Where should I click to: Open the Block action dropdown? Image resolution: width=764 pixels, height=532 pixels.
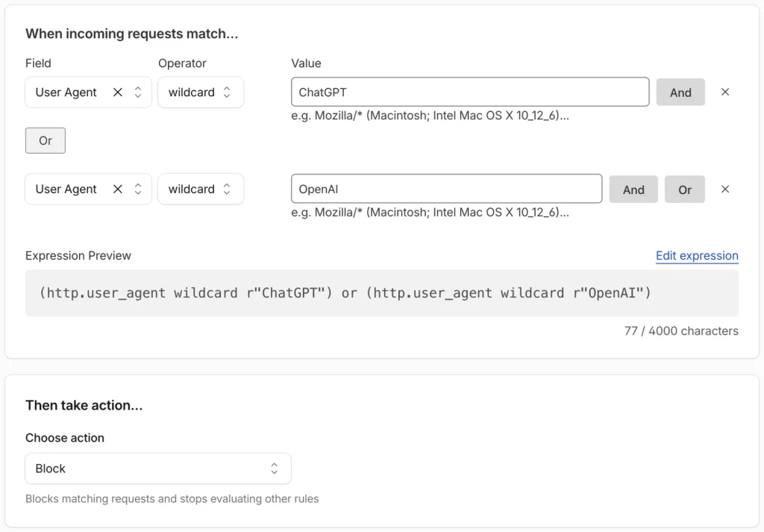158,469
